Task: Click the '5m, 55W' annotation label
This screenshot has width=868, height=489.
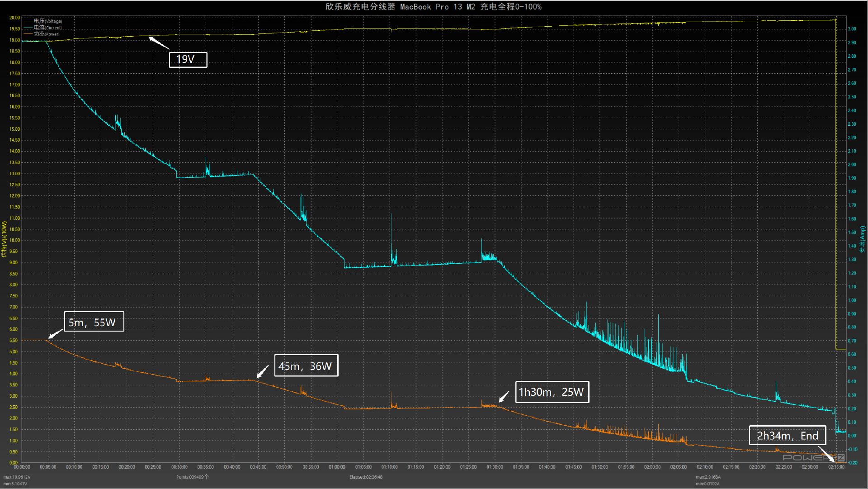Action: click(94, 322)
